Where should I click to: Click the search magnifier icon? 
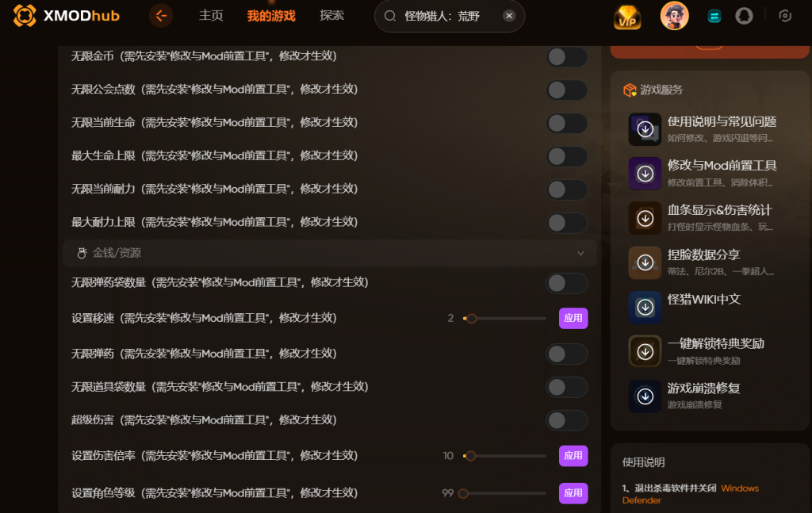390,16
